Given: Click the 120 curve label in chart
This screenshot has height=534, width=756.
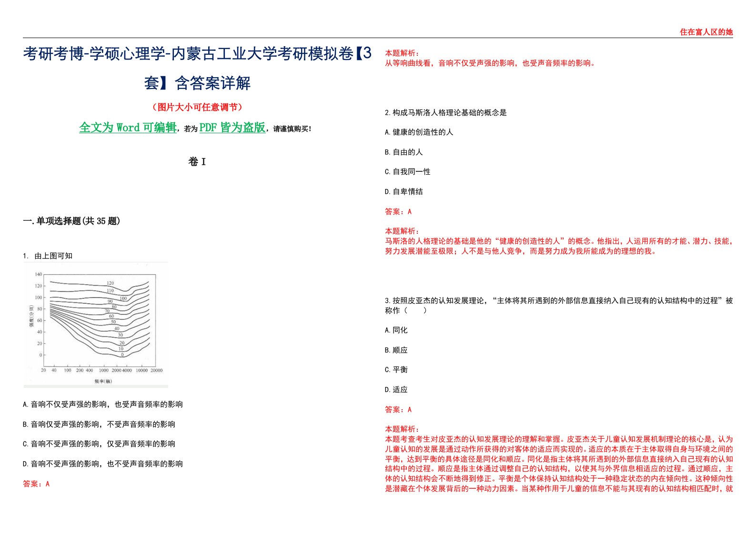Looking at the screenshot, I should point(110,283).
